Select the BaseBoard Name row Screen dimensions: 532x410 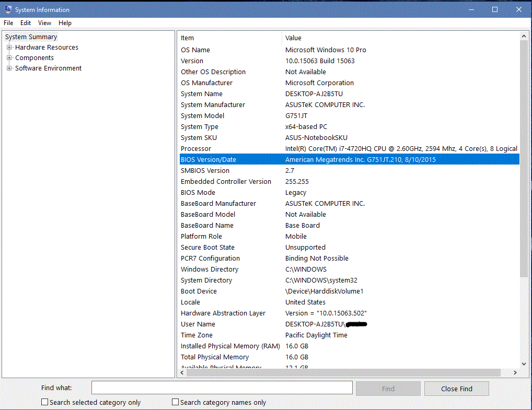tap(349, 225)
